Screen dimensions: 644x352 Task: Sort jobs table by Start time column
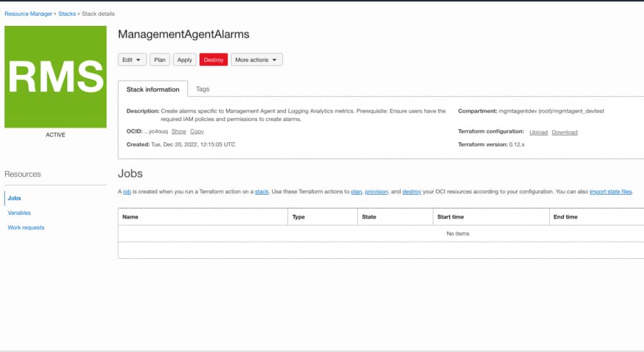450,217
